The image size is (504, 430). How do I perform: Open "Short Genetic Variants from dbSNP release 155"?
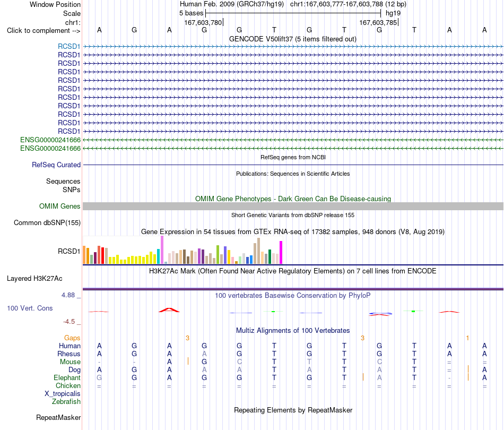point(293,215)
